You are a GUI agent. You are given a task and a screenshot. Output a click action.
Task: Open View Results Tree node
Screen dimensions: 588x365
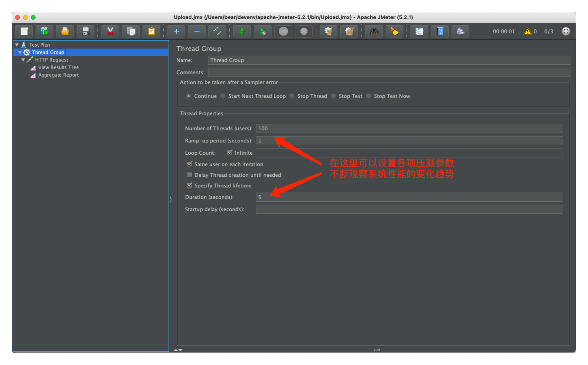click(x=58, y=67)
